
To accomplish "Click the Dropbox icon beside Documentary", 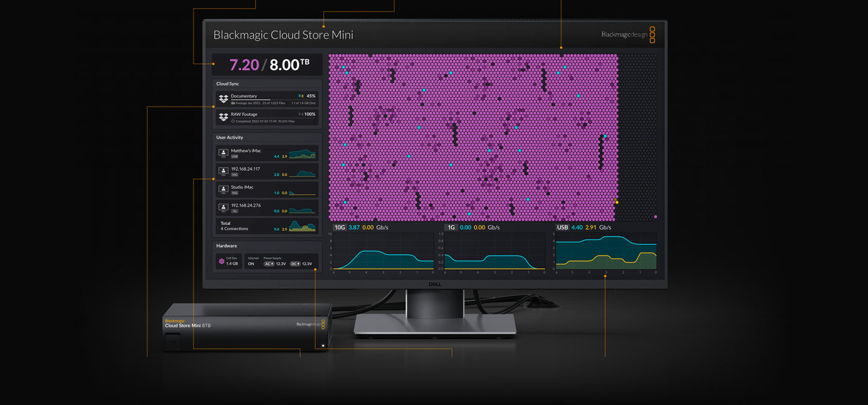I will pos(224,99).
